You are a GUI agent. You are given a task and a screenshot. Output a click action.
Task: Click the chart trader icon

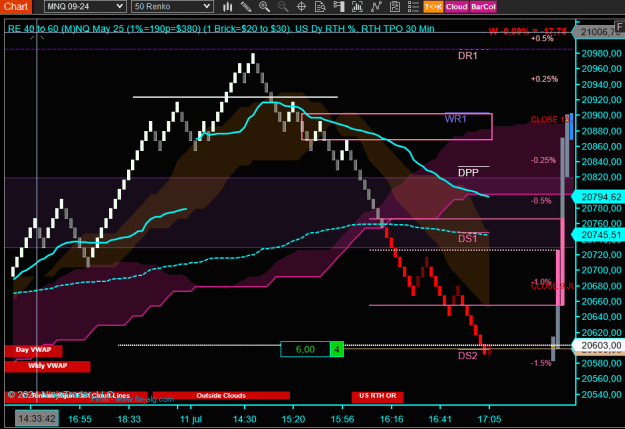(339, 6)
